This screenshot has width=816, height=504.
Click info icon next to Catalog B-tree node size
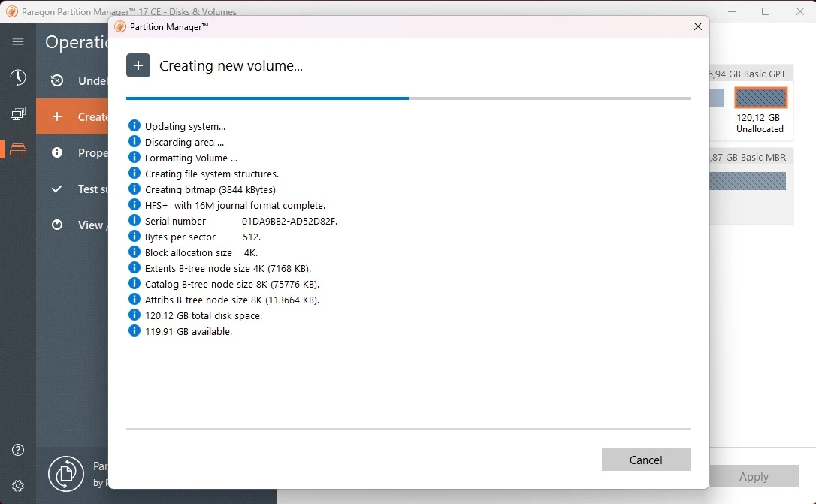[134, 283]
